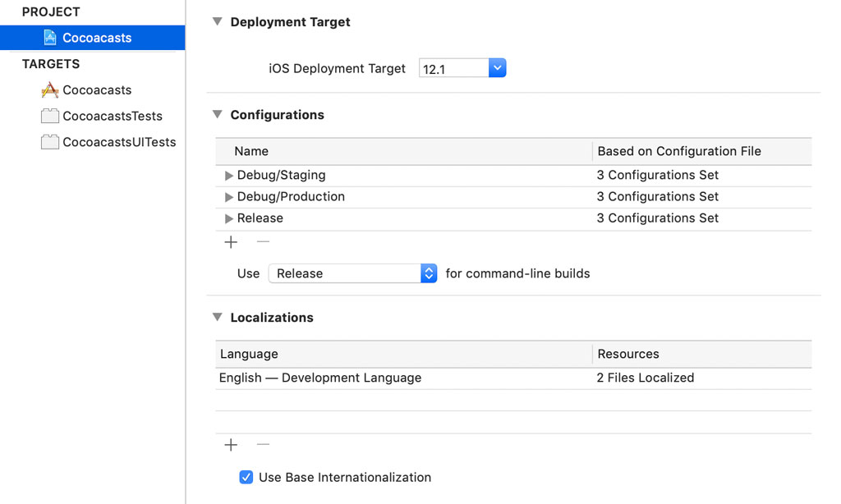Screen dimensions: 841x504
Task: Open the iOS Deployment Target dropdown
Action: pyautogui.click(x=497, y=68)
